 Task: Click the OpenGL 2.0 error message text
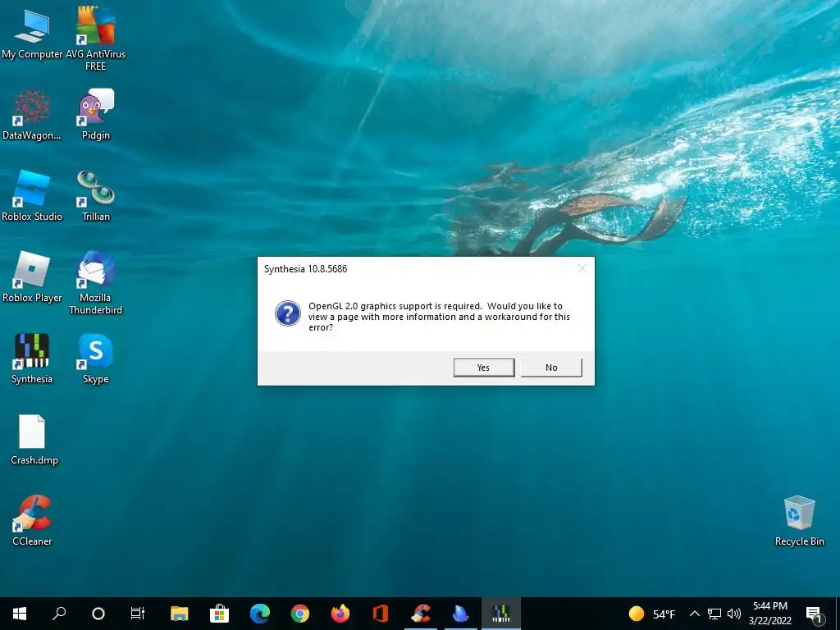pos(439,317)
